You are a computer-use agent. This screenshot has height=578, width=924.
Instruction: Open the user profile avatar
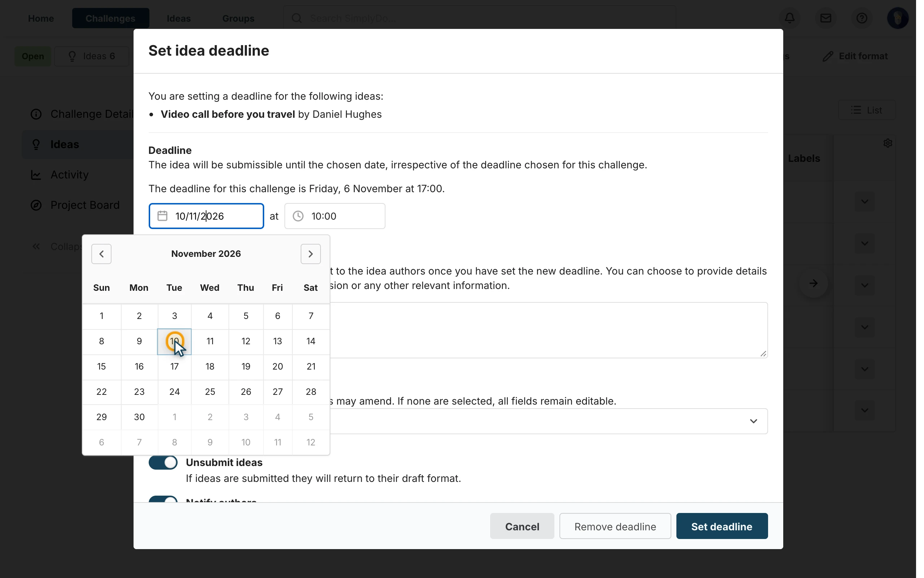pos(897,18)
